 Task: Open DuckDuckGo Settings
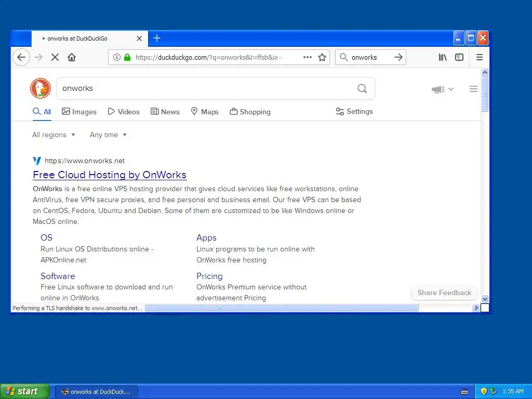[354, 111]
